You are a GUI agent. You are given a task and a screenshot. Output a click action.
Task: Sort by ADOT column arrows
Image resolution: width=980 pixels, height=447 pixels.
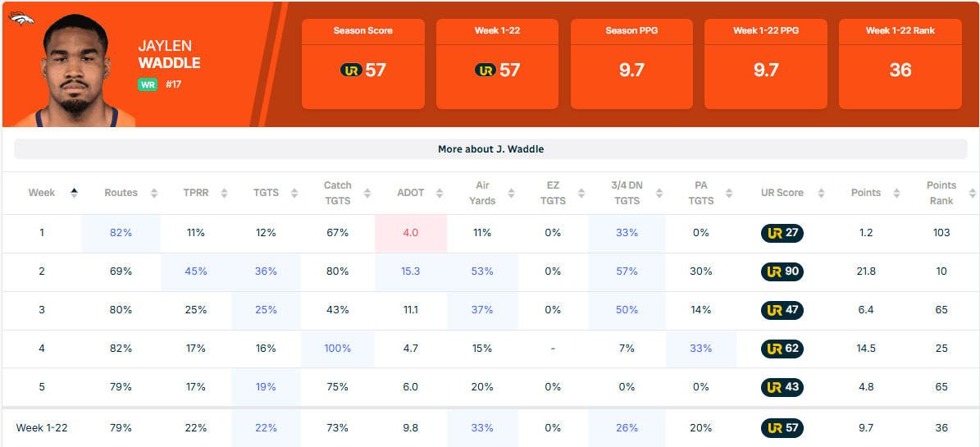pos(440,194)
